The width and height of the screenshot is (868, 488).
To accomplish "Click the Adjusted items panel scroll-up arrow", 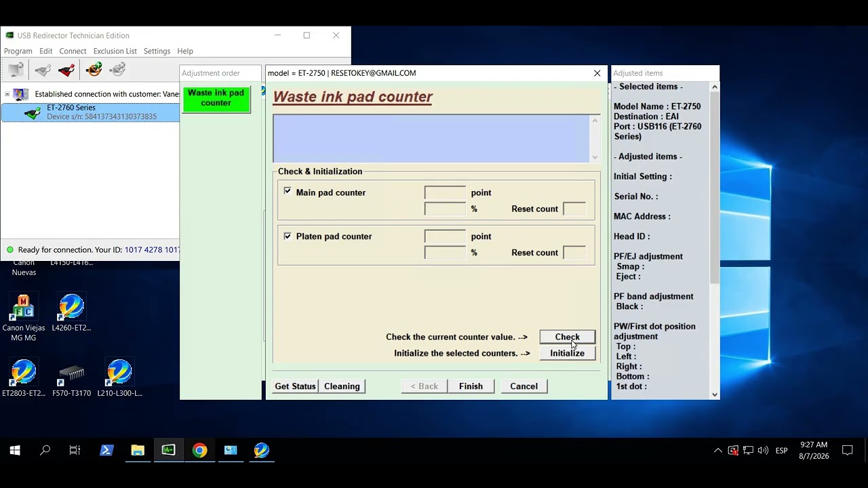I will pos(714,87).
